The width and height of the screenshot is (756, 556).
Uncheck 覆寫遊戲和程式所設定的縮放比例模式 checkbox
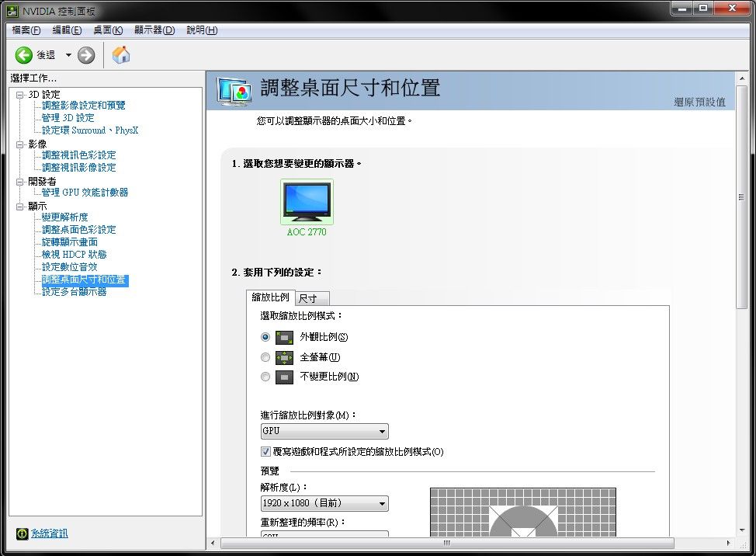pos(265,452)
